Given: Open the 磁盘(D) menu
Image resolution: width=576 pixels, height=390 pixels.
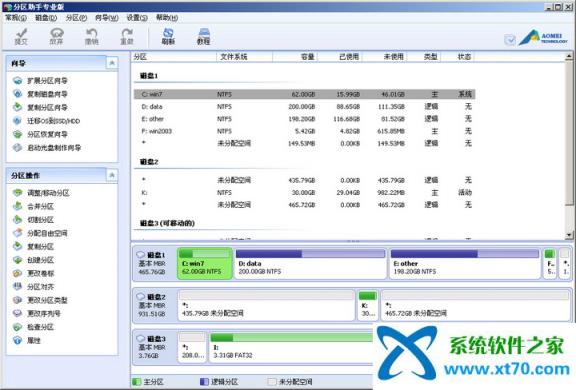Looking at the screenshot, I should [x=46, y=18].
